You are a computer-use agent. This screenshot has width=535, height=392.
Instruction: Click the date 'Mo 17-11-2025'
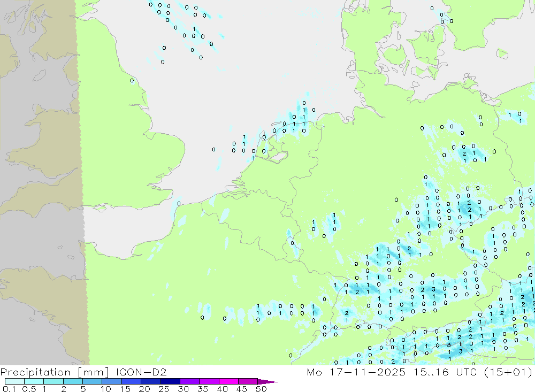point(356,372)
